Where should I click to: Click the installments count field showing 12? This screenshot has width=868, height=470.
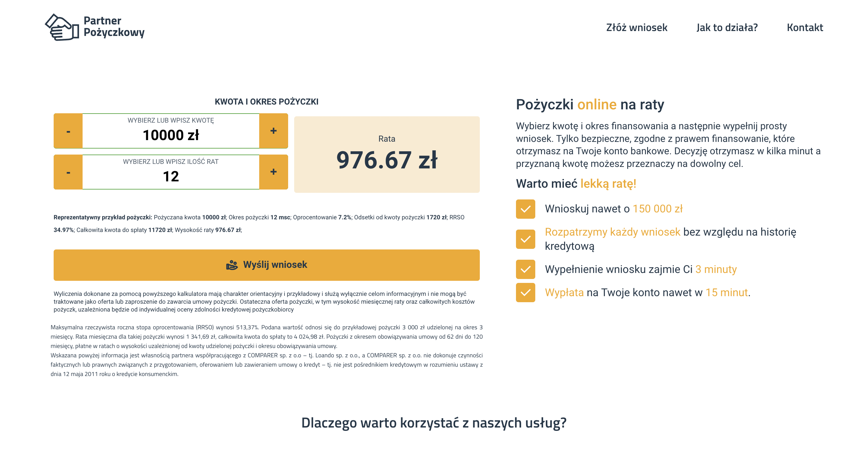171,176
